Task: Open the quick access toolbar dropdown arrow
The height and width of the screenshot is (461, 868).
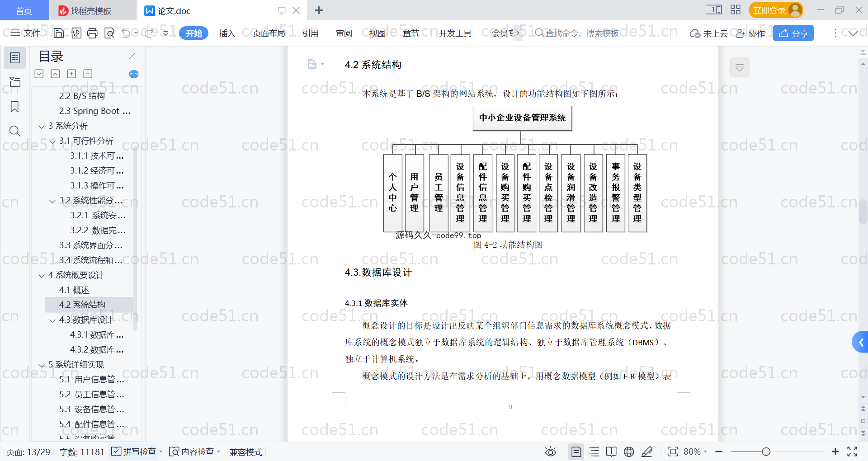Action: click(x=165, y=33)
